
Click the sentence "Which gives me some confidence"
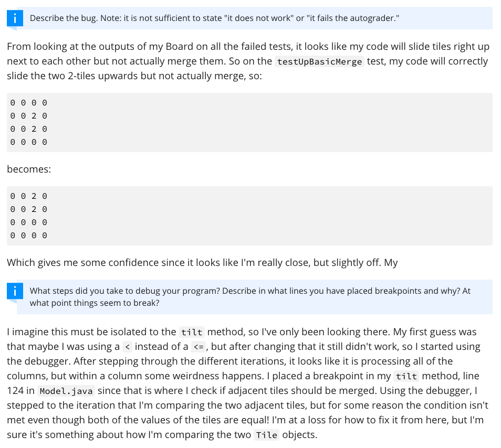pyautogui.click(x=202, y=263)
